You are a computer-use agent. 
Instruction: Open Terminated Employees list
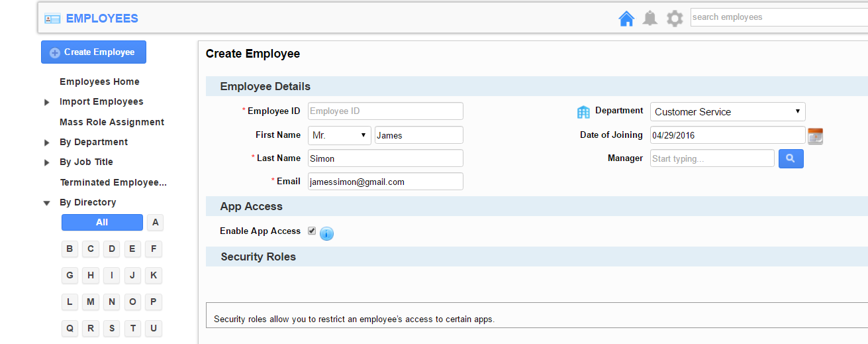[x=113, y=182]
